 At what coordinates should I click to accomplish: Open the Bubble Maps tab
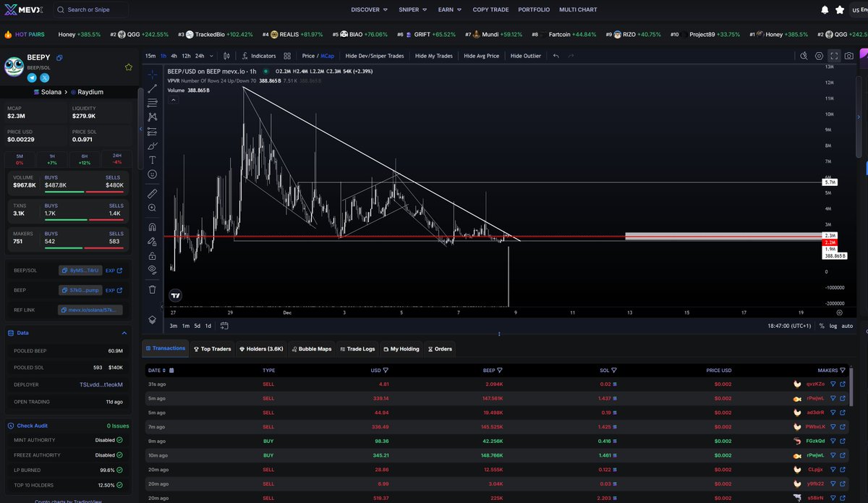pos(312,348)
